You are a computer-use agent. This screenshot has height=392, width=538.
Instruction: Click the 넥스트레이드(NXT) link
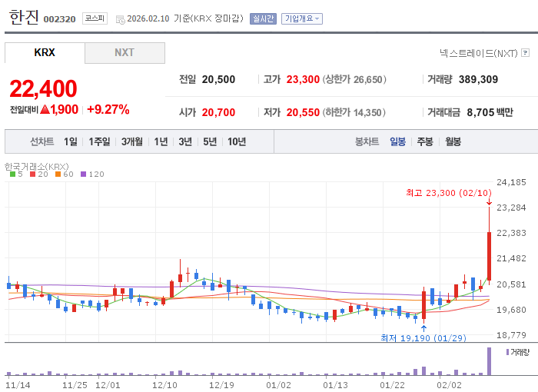pos(479,53)
